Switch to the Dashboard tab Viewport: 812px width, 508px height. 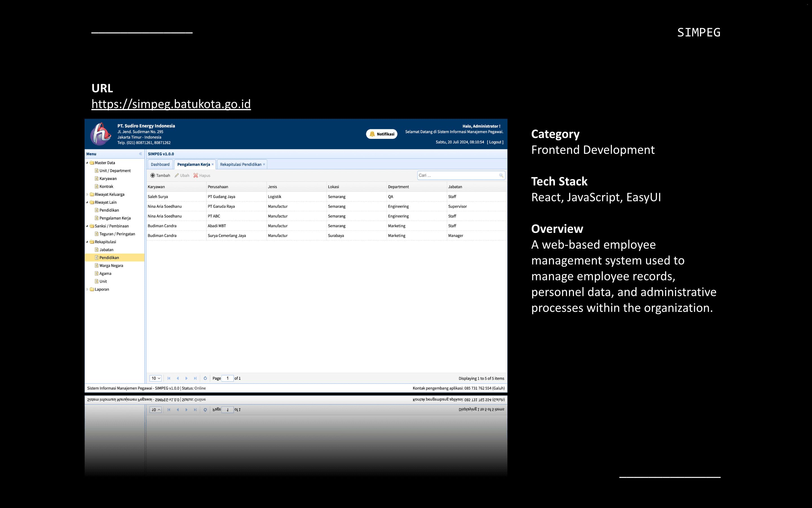(160, 164)
